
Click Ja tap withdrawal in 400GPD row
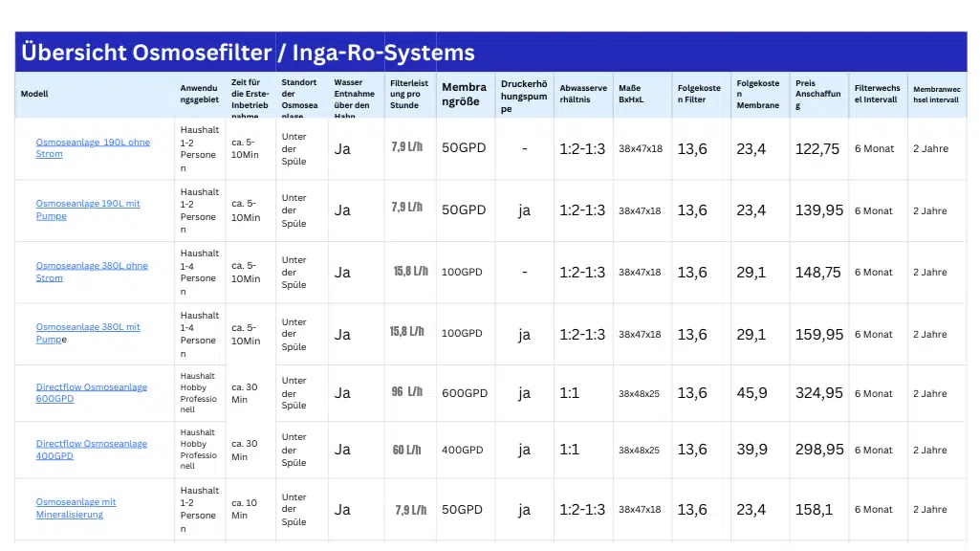click(x=342, y=450)
